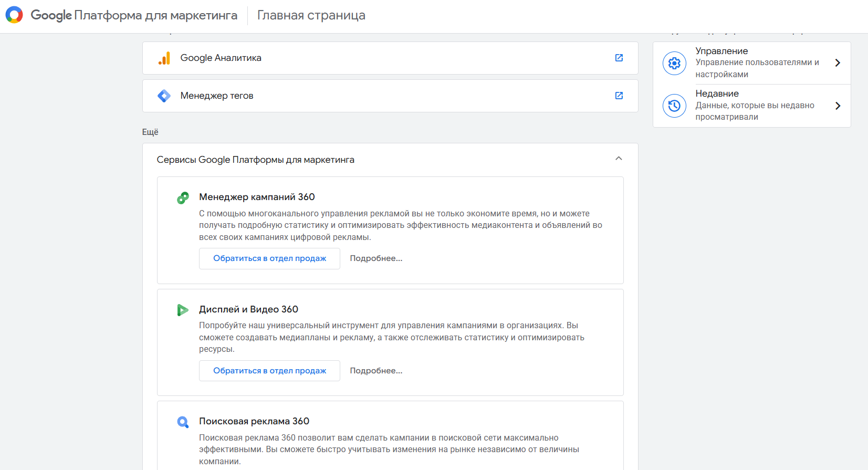Open the Google Аналитика card
The width and height of the screenshot is (868, 470).
pos(390,58)
